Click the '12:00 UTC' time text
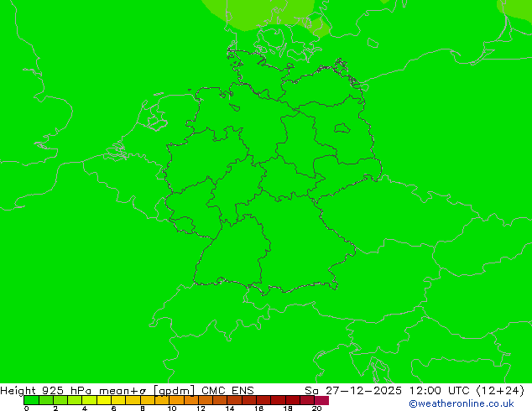The width and height of the screenshot is (532, 411). point(440,390)
